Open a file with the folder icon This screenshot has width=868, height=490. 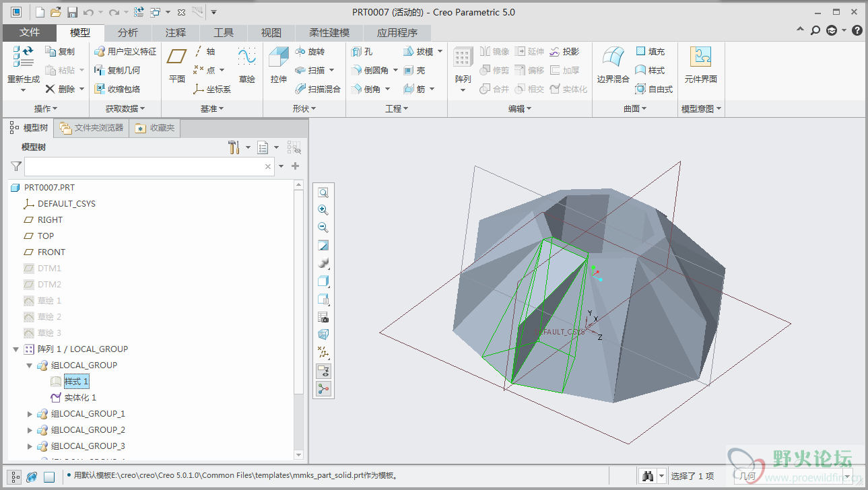tap(56, 12)
